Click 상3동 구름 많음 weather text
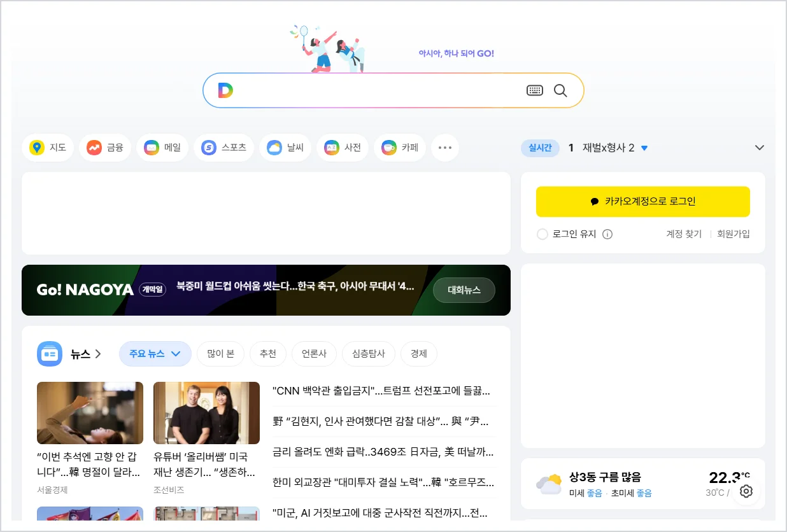This screenshot has width=787, height=532. [x=605, y=477]
